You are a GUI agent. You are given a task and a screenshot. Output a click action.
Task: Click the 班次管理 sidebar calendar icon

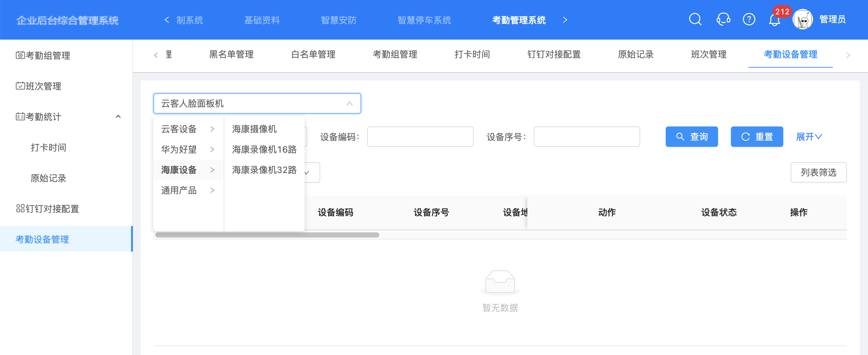[x=20, y=86]
